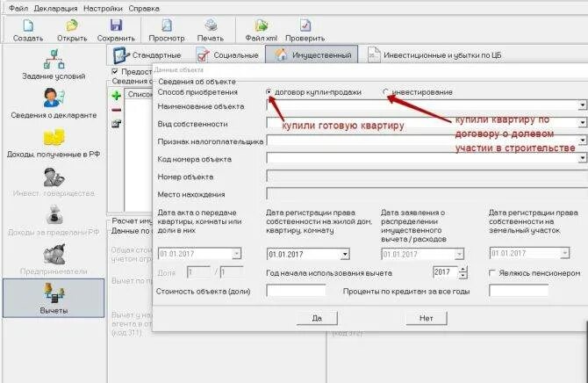This screenshot has width=588, height=383.
Task: Open date picker for Дата акта о передаче
Action: (x=236, y=254)
